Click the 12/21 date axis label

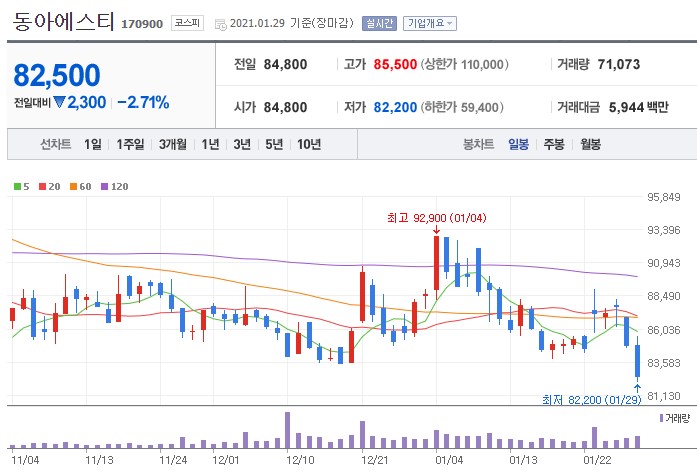pos(375,459)
